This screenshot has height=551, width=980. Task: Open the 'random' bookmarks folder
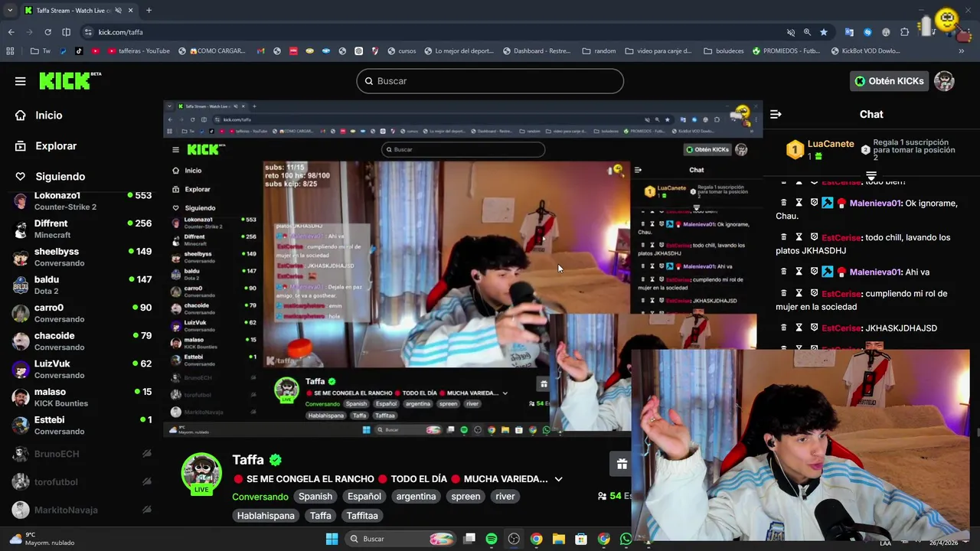tap(599, 51)
